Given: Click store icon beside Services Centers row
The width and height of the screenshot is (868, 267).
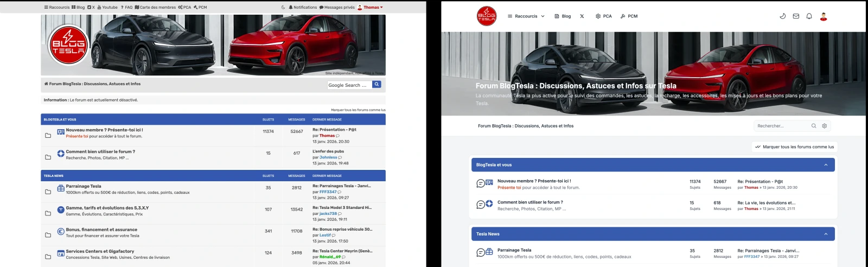Looking at the screenshot, I should (x=61, y=253).
